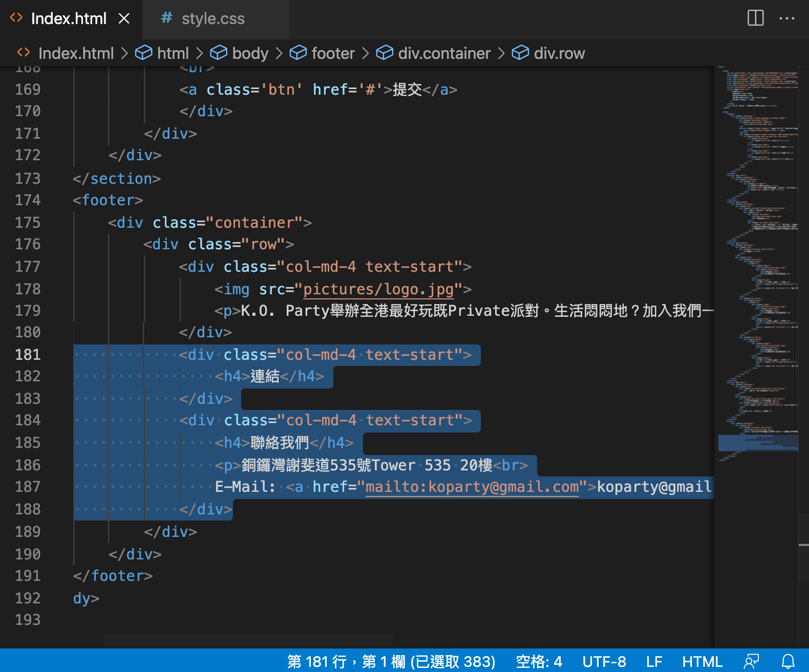Click the body breadcrumb item
809x672 pixels.
tap(250, 53)
